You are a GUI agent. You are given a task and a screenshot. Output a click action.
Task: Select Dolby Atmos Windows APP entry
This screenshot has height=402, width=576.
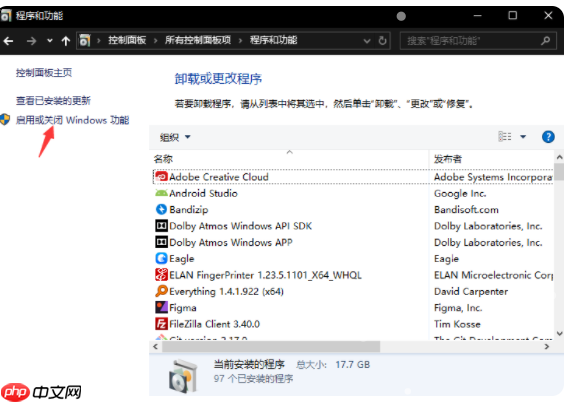coord(231,243)
